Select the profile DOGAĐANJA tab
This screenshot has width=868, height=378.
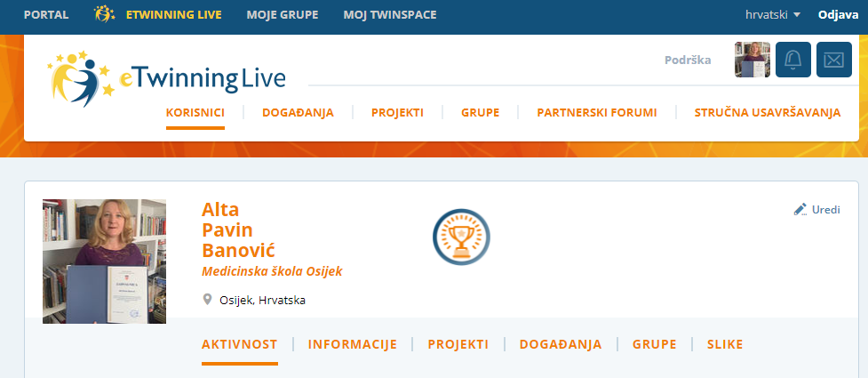pyautogui.click(x=561, y=344)
